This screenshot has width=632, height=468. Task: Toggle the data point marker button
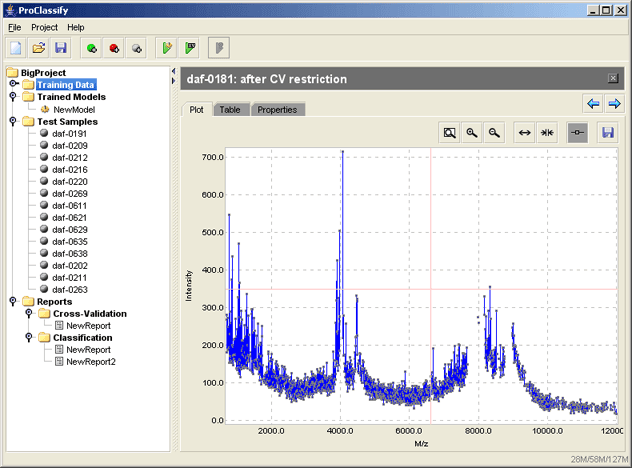(x=577, y=133)
